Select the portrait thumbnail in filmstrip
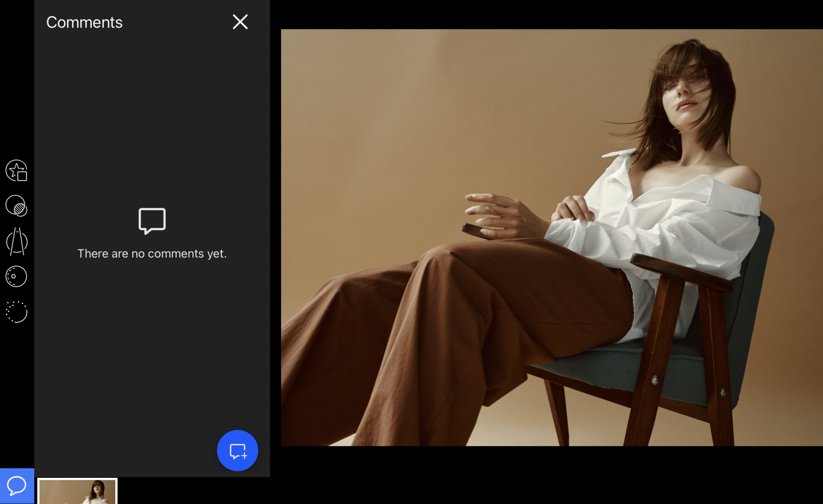The width and height of the screenshot is (823, 504). [x=77, y=491]
